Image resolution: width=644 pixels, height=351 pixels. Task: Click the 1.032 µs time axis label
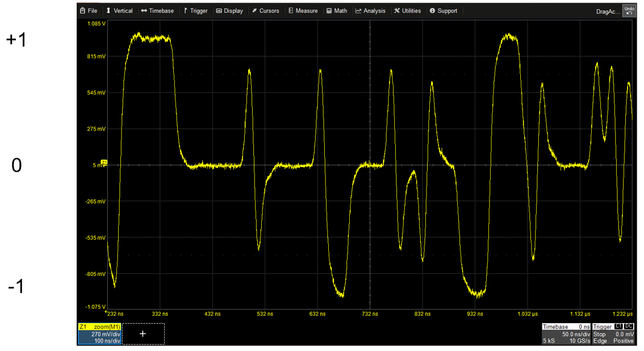(x=528, y=314)
